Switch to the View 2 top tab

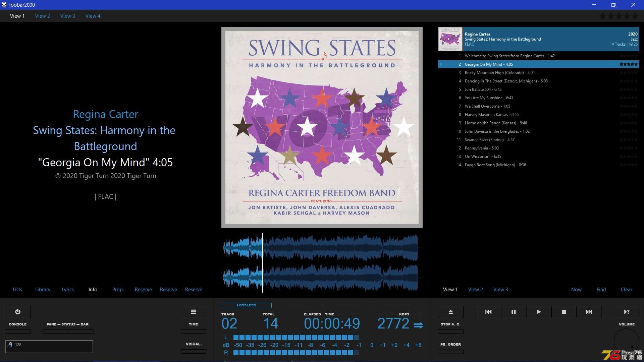pos(43,16)
